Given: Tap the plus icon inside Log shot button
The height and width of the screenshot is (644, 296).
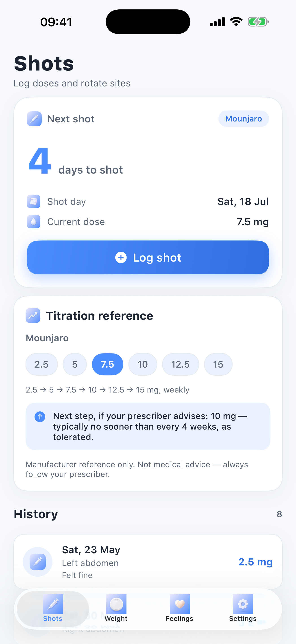Looking at the screenshot, I should [121, 258].
